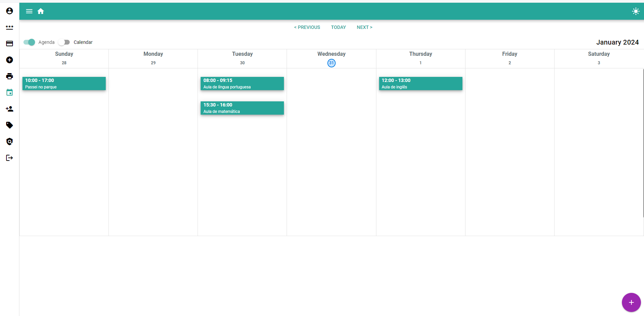
Task: Click date number 30 under Tuesday
Action: [242, 63]
